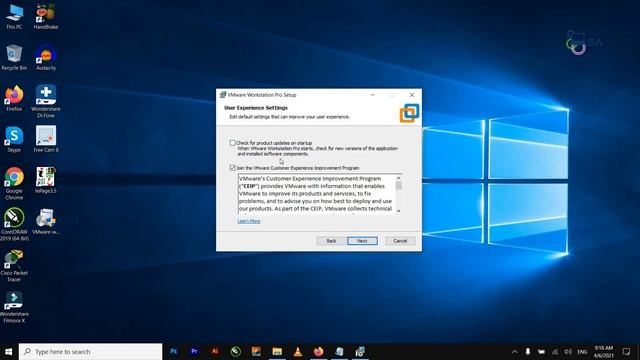
Task: Open the Learn More link
Action: point(249,221)
